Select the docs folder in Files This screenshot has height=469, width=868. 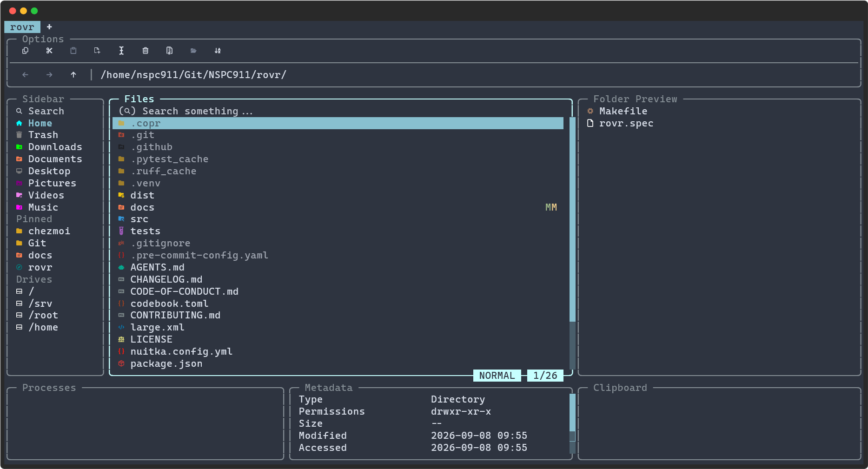(338, 207)
